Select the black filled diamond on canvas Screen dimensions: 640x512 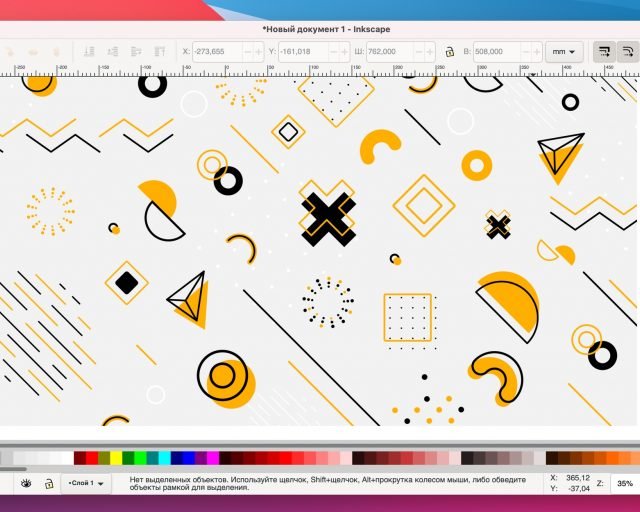tap(127, 283)
